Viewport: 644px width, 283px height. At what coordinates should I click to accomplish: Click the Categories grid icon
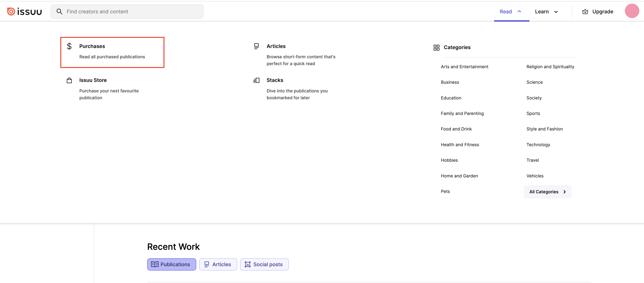tap(436, 47)
